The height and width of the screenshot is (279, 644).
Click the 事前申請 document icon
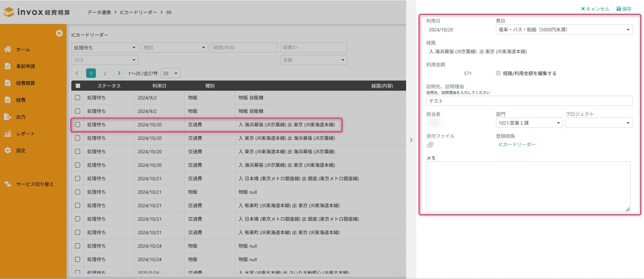[8, 66]
